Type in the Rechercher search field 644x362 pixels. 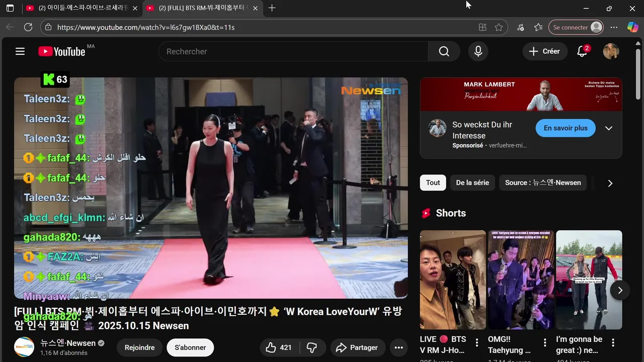[x=293, y=51]
